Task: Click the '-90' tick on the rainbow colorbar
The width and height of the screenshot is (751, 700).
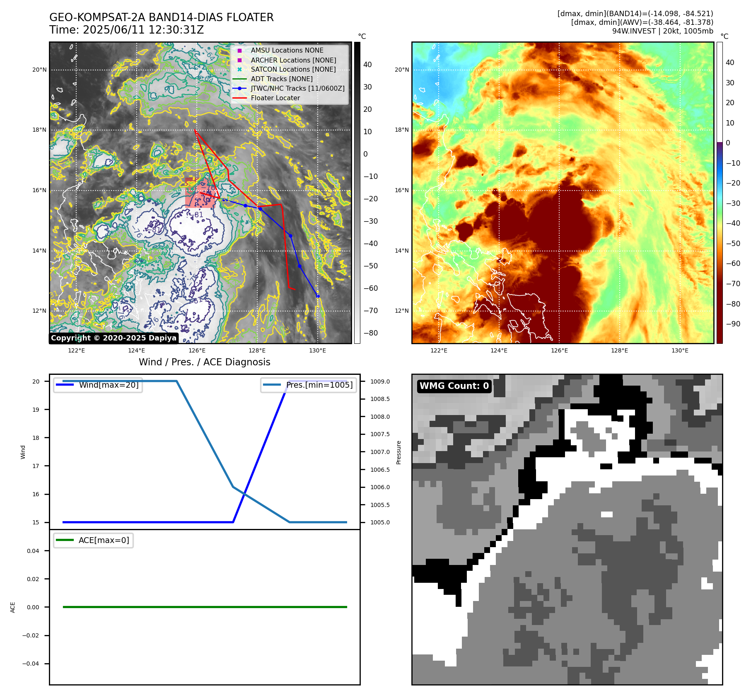Action: (x=733, y=324)
